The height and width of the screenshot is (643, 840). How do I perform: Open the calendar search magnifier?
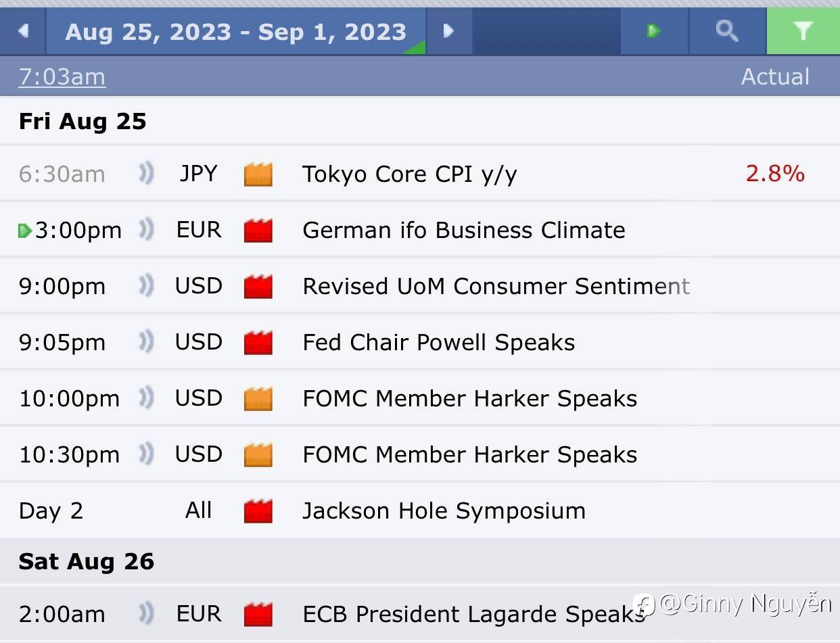(x=727, y=31)
